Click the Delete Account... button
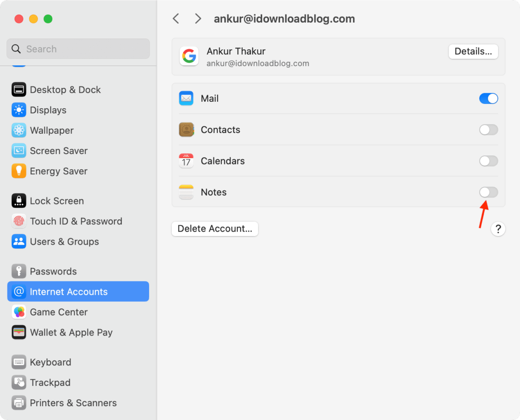This screenshot has height=420, width=520. tap(215, 229)
